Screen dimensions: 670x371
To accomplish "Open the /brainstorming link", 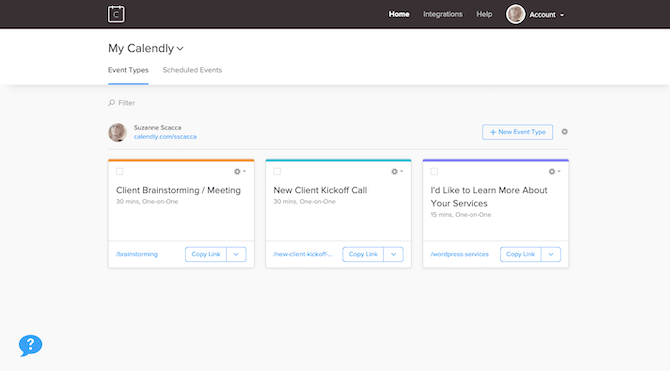I will tap(137, 254).
